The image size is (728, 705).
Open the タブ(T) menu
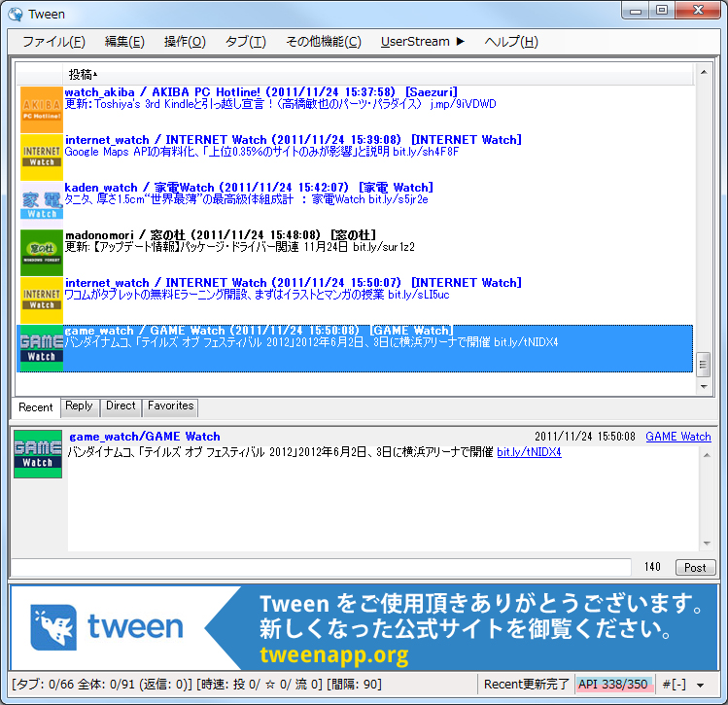[x=246, y=42]
